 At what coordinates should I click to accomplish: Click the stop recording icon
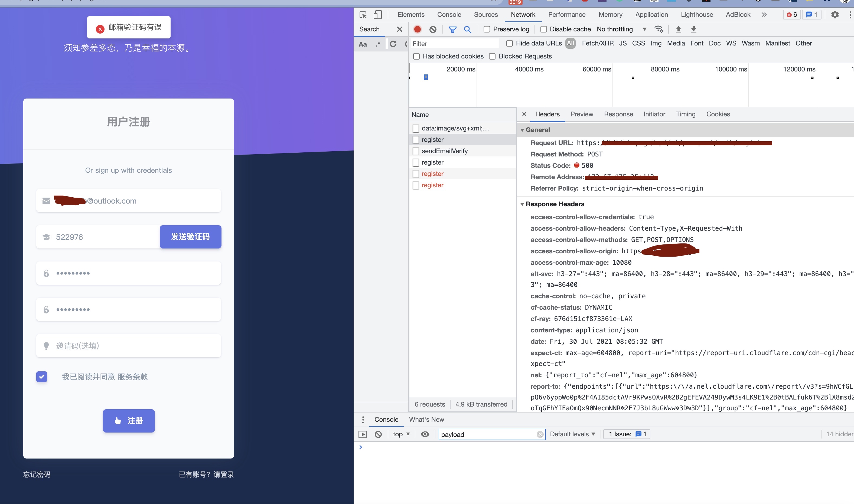[x=418, y=29]
